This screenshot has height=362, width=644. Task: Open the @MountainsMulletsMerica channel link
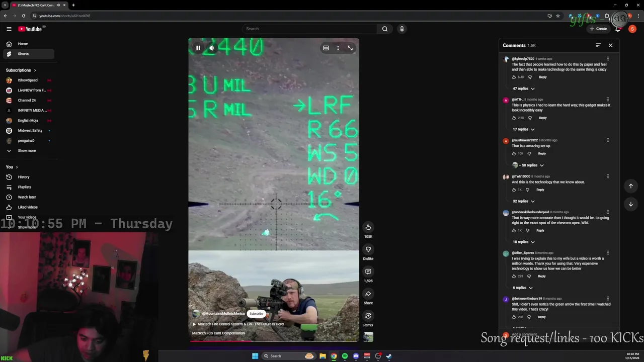click(223, 314)
